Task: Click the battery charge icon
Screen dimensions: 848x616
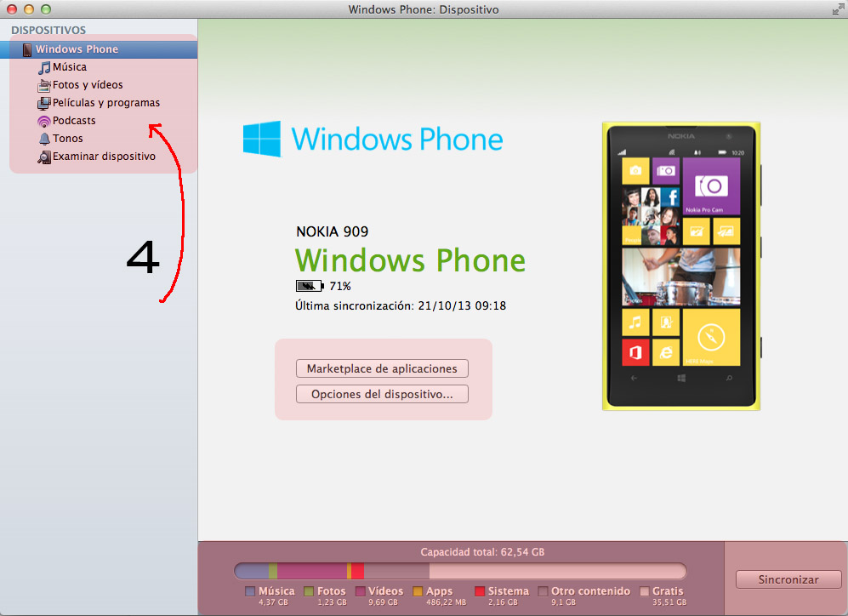Action: 310,286
